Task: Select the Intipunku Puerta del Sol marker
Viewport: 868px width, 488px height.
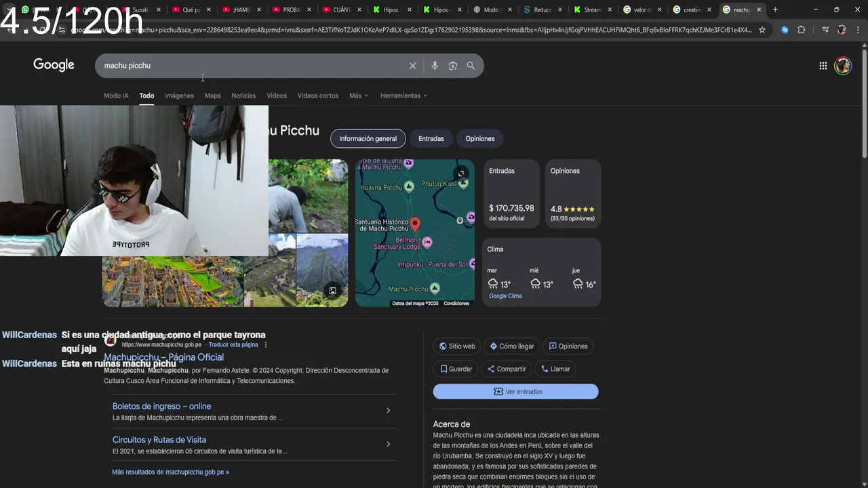Action: [471, 264]
